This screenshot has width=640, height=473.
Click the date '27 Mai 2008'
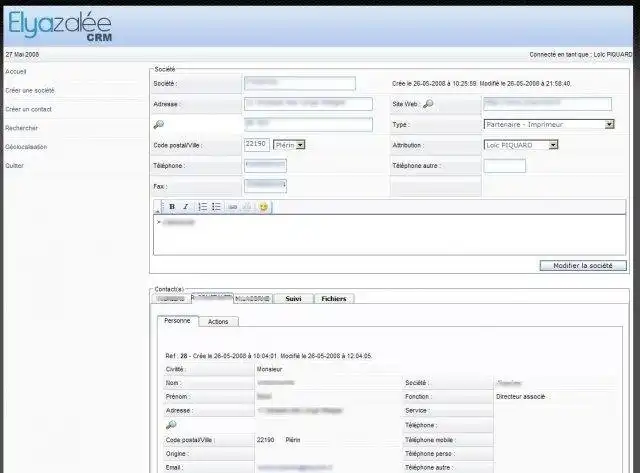[22, 54]
